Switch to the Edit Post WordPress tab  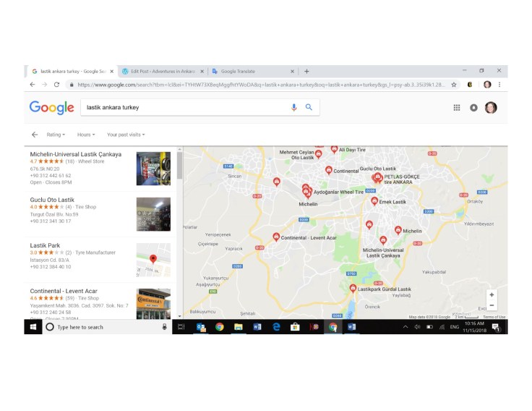coord(163,72)
